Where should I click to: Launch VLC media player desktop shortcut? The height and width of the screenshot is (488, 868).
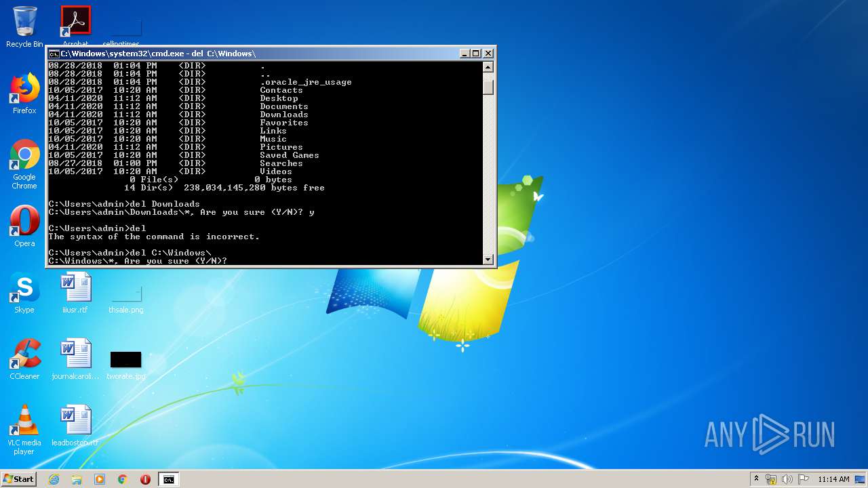point(24,430)
